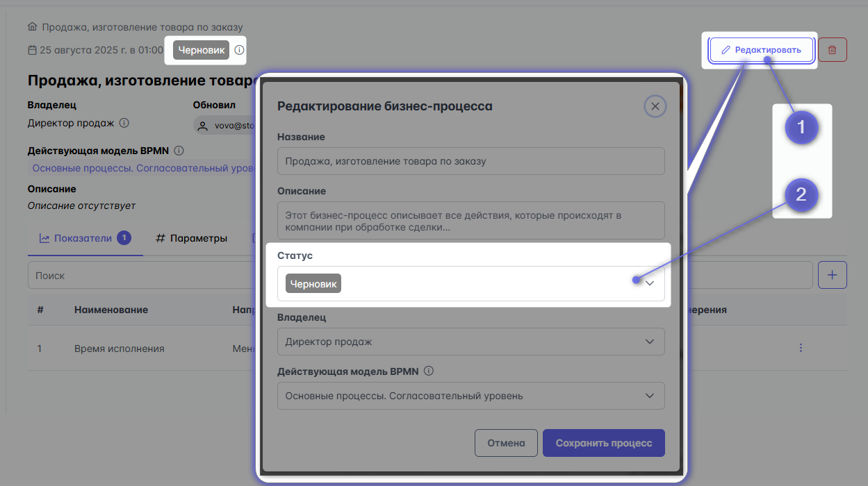Expand Действующая модель BPMN dropdown in dialog
Viewport: 868px width, 486px height.
(x=649, y=396)
